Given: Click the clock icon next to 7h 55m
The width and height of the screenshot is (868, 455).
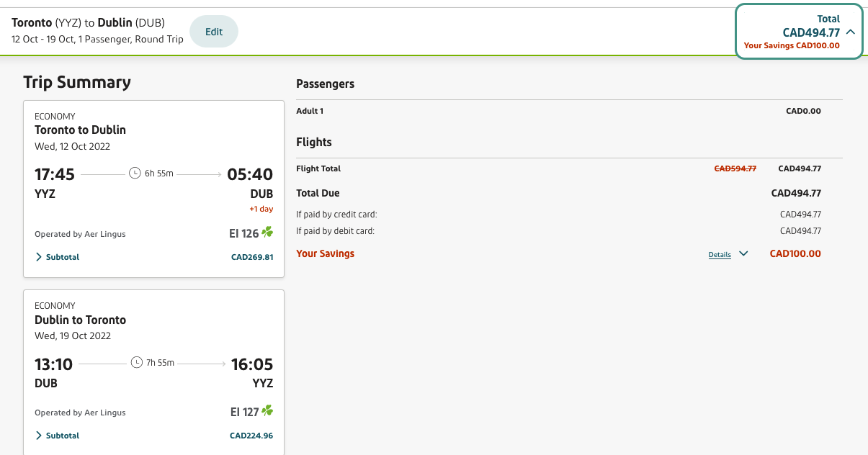Looking at the screenshot, I should (136, 363).
